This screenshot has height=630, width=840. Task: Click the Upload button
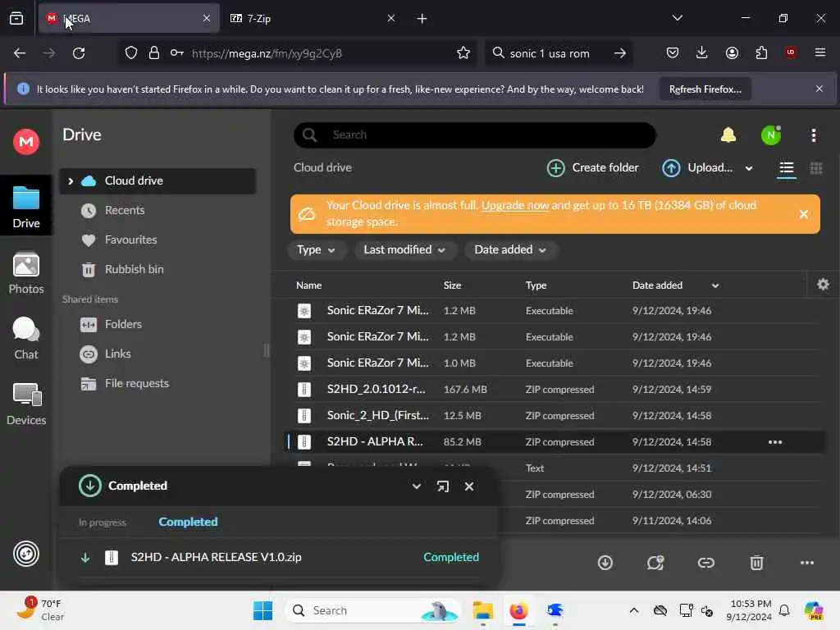point(697,167)
